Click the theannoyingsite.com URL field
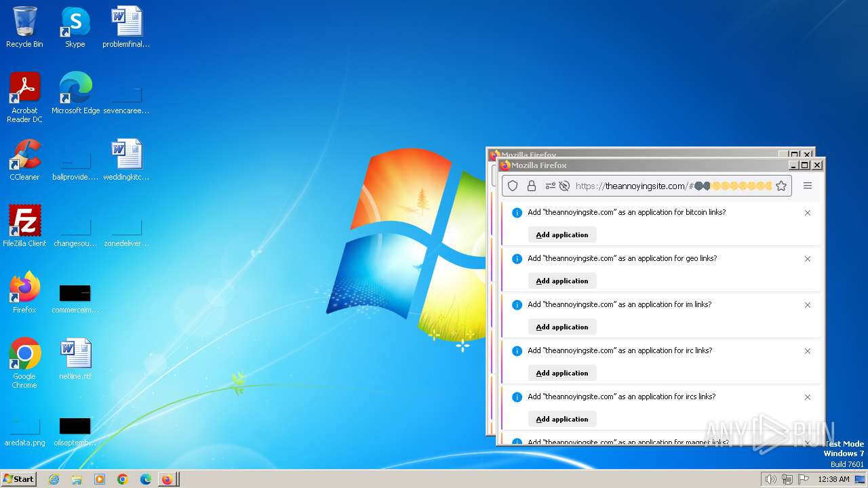Viewport: 868px width, 488px height. tap(673, 186)
